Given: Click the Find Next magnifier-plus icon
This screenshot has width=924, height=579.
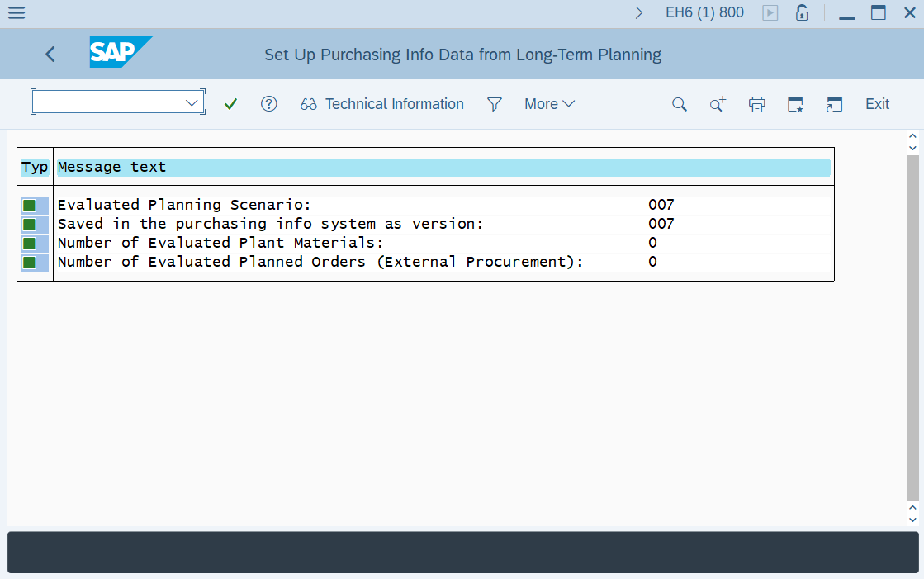Looking at the screenshot, I should (717, 104).
